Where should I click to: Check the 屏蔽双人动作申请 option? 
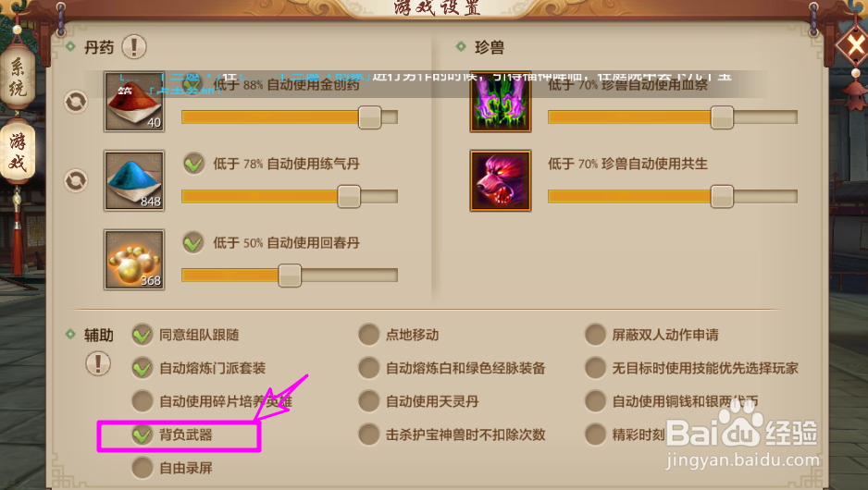coord(596,335)
